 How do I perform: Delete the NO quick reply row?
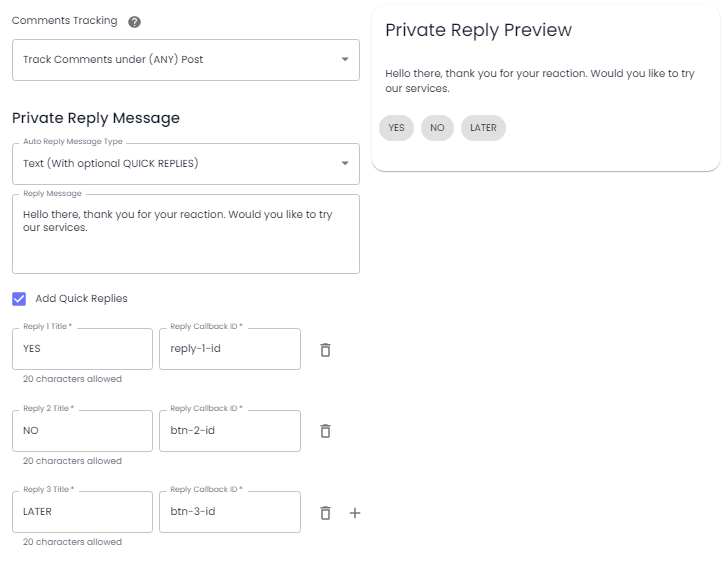point(325,431)
